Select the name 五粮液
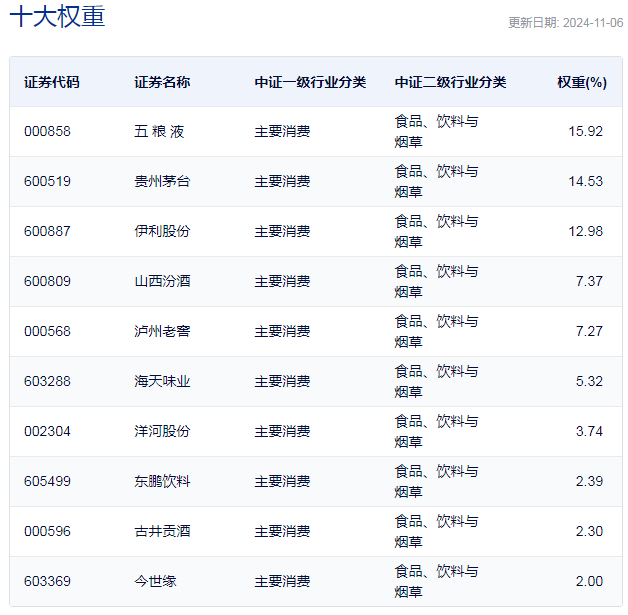This screenshot has width=628, height=615. click(x=159, y=131)
